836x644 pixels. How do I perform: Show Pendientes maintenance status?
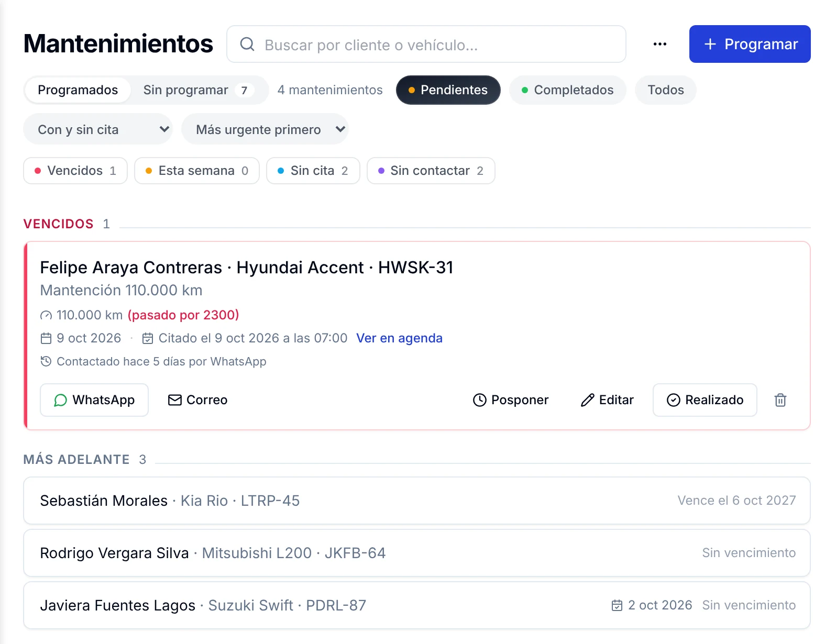[x=448, y=90]
